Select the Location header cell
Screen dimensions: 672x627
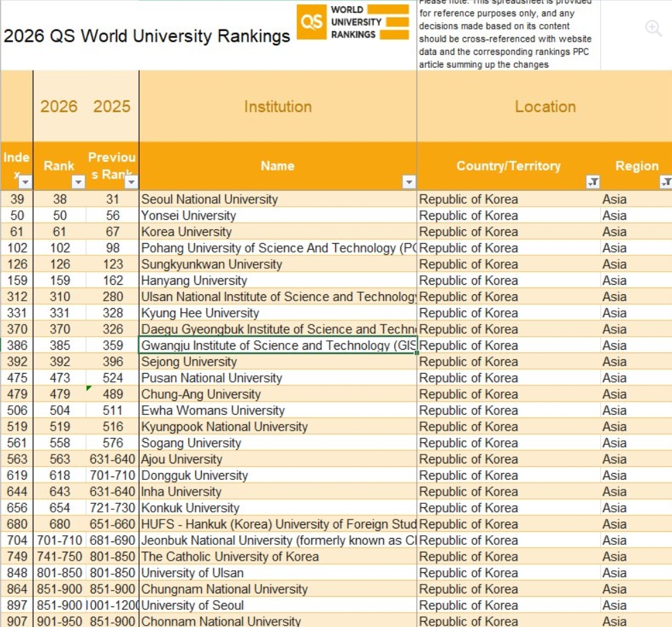pos(545,106)
